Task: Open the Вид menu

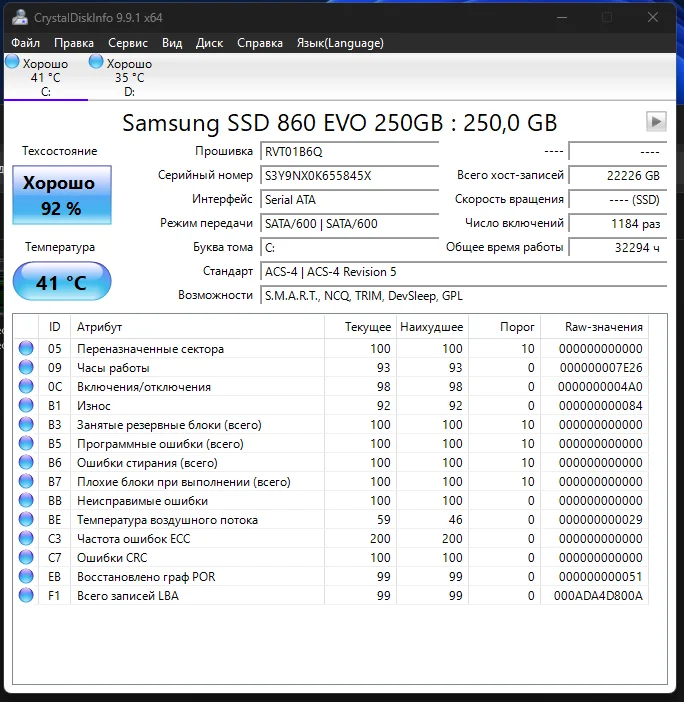Action: [172, 43]
